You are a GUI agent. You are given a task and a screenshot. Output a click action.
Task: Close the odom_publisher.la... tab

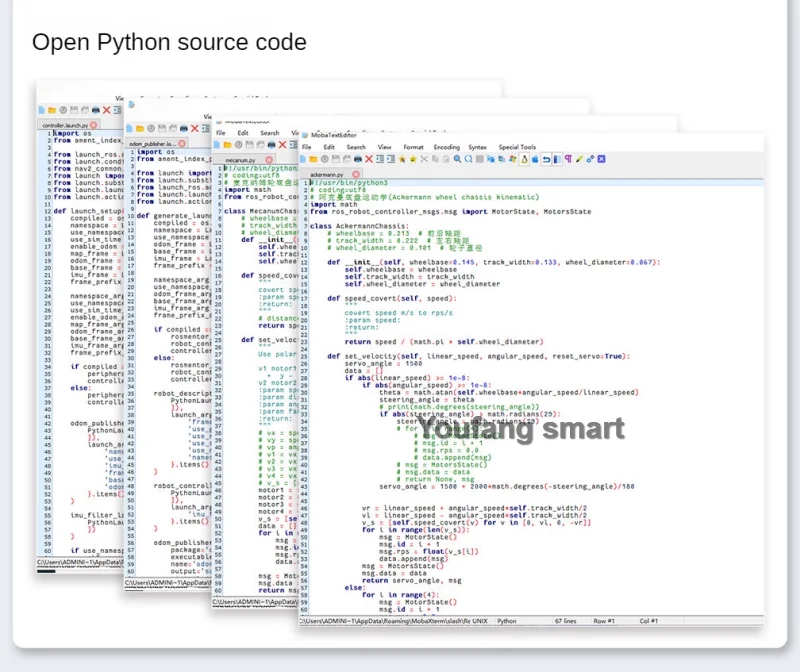(182, 143)
